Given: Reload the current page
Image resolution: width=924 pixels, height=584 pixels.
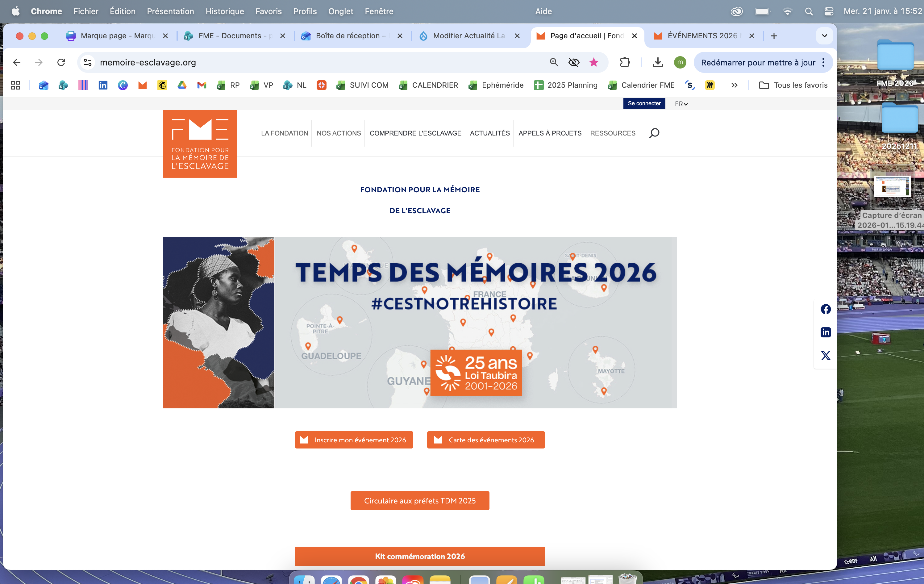Looking at the screenshot, I should [x=61, y=62].
